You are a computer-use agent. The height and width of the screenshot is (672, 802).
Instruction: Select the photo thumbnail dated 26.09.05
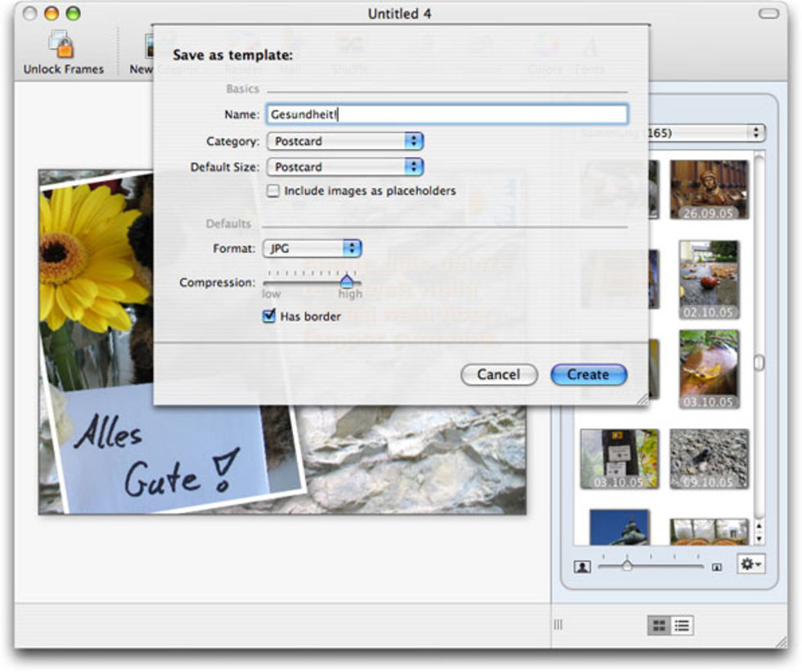708,190
